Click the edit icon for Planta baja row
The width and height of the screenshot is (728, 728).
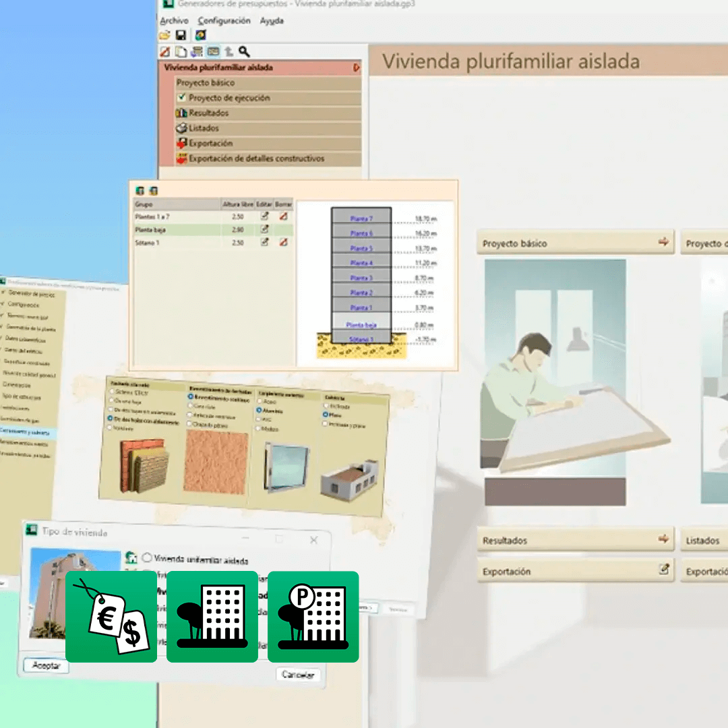[265, 229]
